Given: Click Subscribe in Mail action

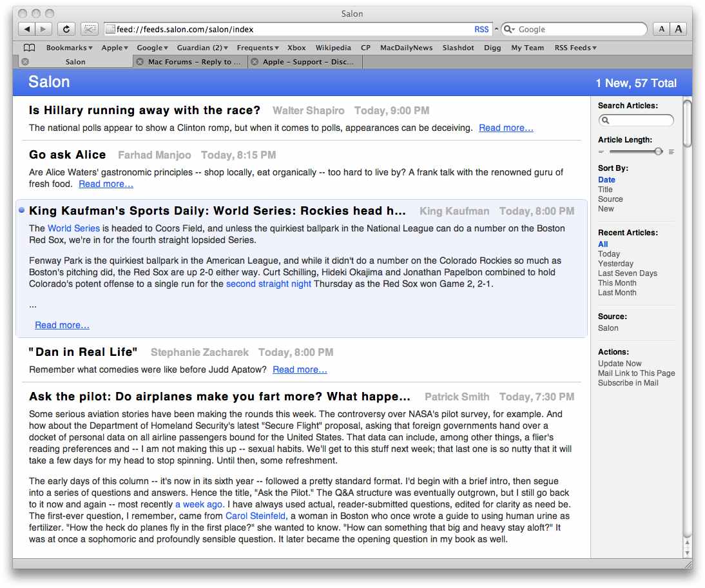Looking at the screenshot, I should (x=628, y=383).
